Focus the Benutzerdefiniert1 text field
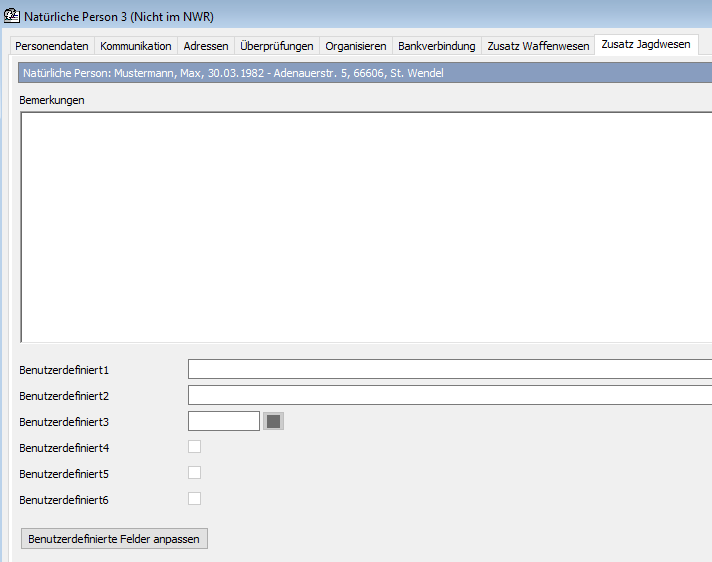 coord(449,370)
